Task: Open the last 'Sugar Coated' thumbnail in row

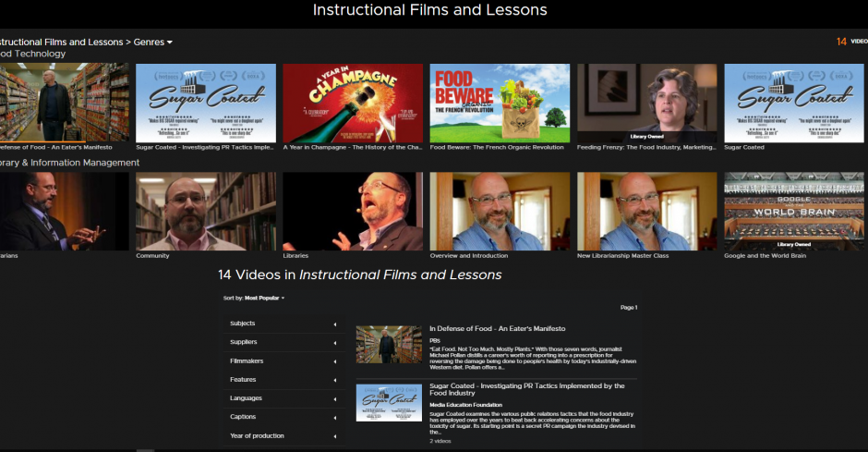Action: click(794, 103)
